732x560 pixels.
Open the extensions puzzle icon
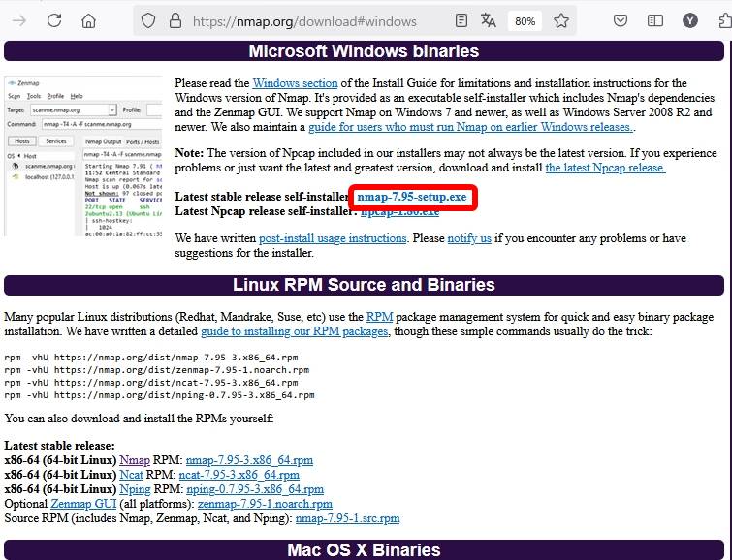tap(725, 20)
